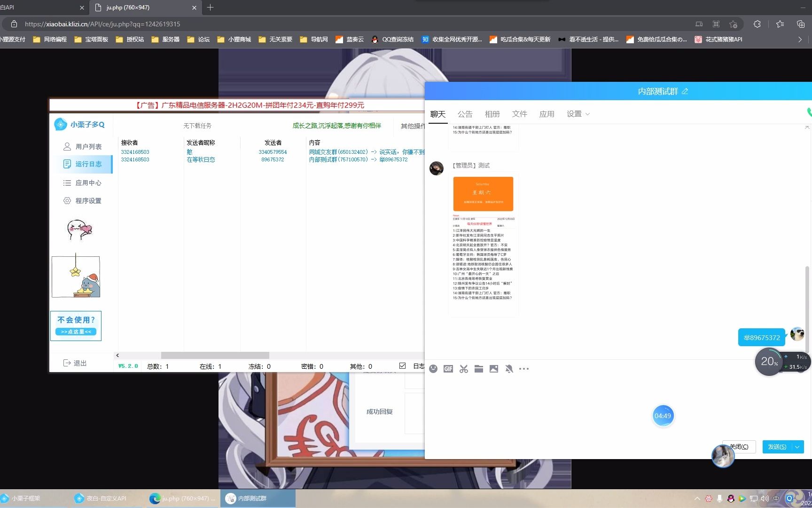Click the 举89675372 chat bubble

pos(762,337)
